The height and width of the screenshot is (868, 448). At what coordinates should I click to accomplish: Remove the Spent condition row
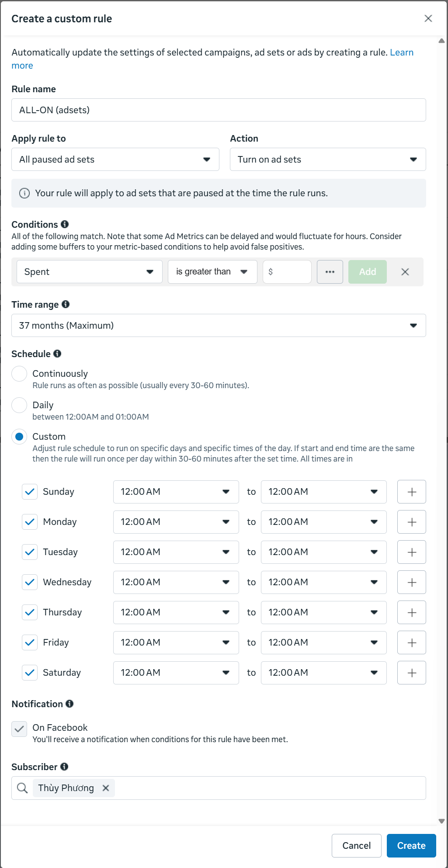click(405, 272)
